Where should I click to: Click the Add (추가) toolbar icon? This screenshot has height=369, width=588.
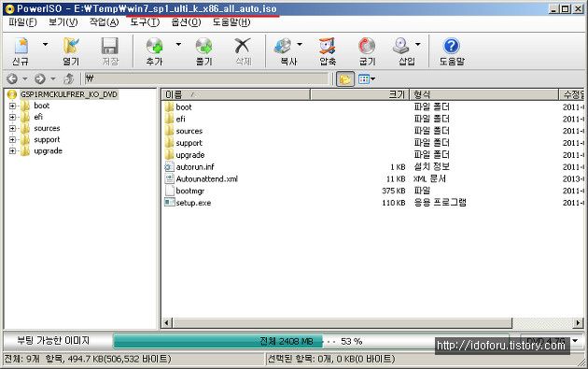coord(155,47)
